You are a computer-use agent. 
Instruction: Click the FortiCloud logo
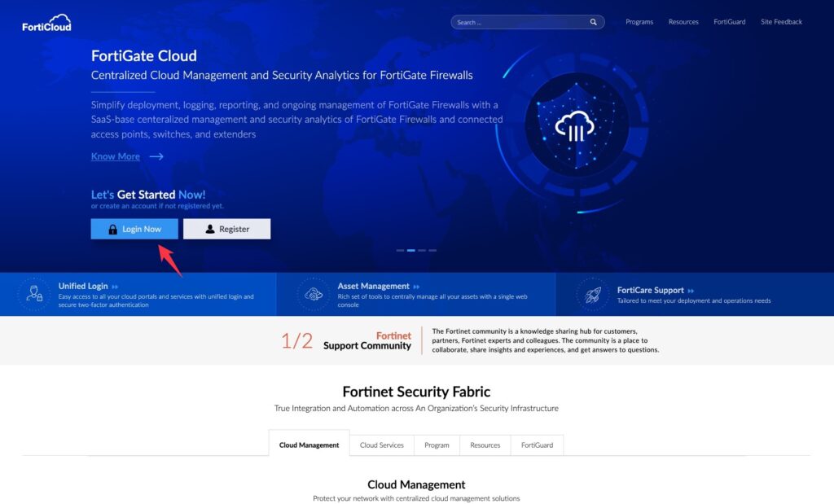(46, 23)
